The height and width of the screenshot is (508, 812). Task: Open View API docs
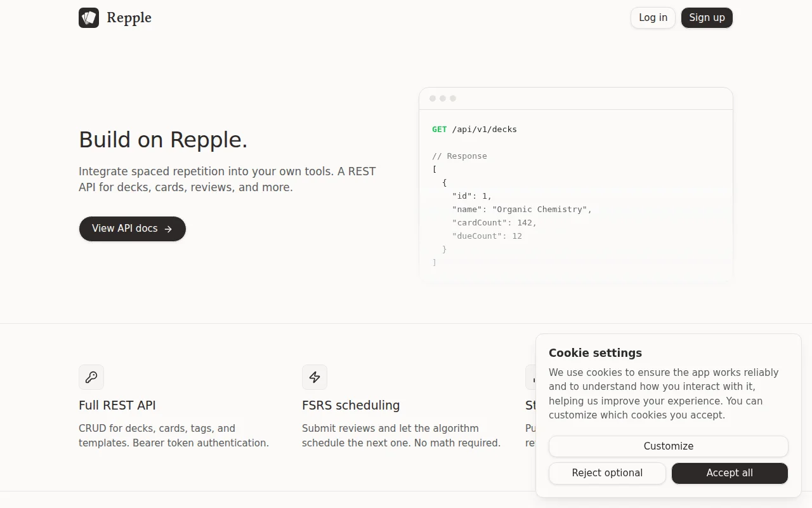coord(133,229)
